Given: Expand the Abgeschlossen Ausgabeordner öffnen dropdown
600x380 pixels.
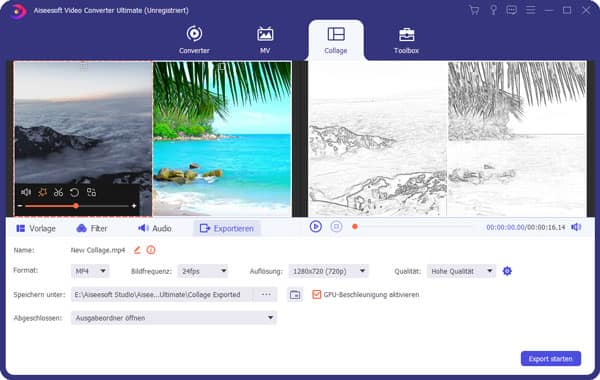Looking at the screenshot, I should [174, 318].
